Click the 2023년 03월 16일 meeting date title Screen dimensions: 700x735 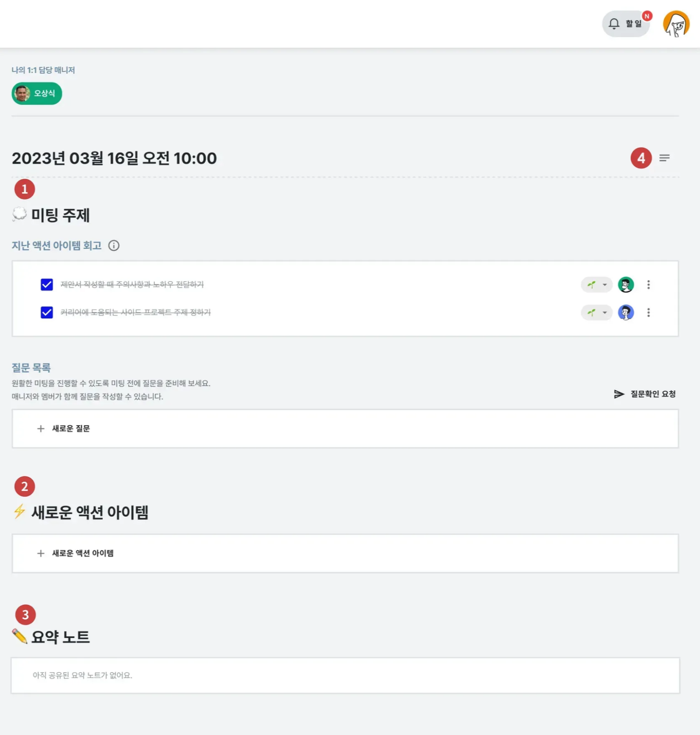[x=114, y=158]
